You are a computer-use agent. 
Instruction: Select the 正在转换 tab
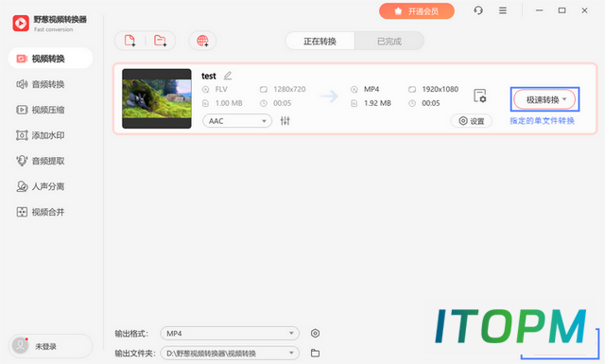320,41
